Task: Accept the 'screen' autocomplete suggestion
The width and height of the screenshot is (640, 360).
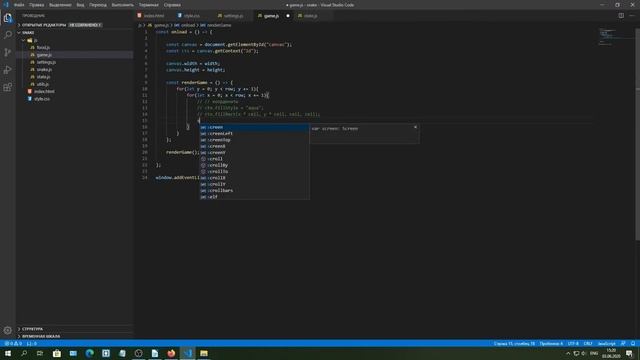Action: (254, 127)
